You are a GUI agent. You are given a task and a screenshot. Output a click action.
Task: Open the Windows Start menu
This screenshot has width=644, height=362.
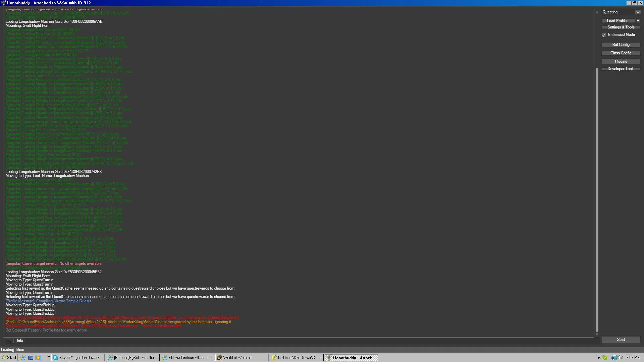[x=9, y=358]
